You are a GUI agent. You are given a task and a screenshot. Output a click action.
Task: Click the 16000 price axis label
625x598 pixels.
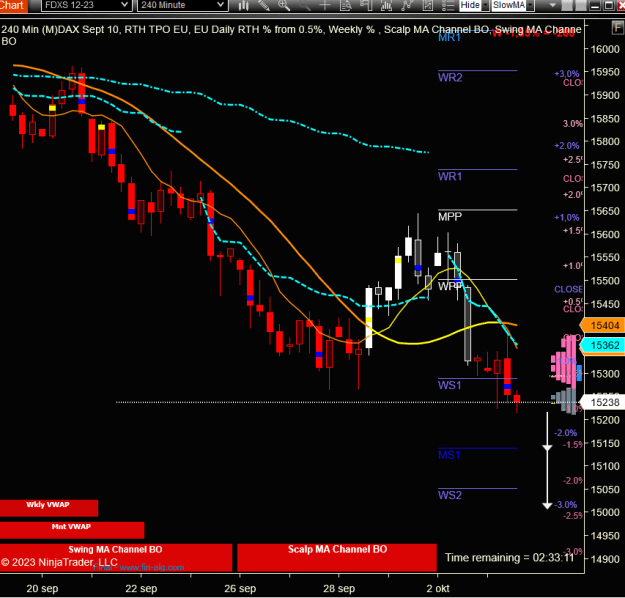[x=605, y=49]
